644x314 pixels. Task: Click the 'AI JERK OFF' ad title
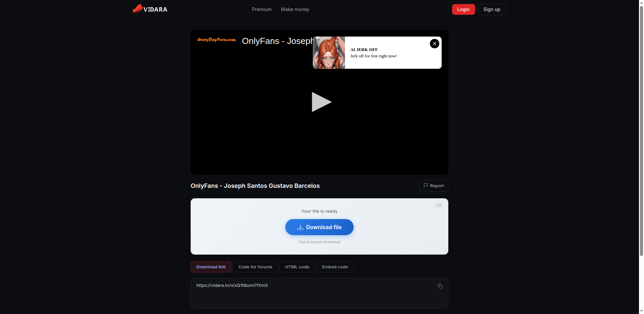click(x=364, y=50)
